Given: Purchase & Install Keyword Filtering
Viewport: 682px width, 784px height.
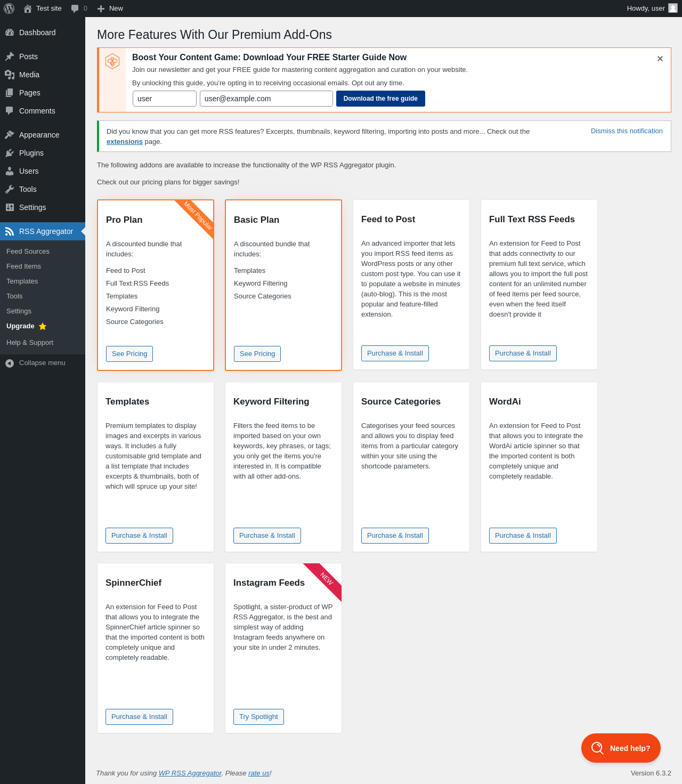Looking at the screenshot, I should point(267,536).
